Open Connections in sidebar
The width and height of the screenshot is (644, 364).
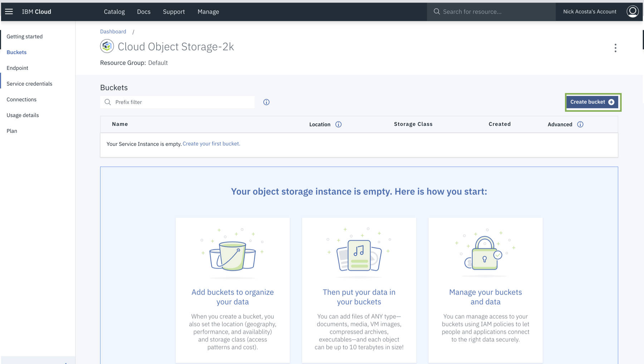(x=21, y=100)
